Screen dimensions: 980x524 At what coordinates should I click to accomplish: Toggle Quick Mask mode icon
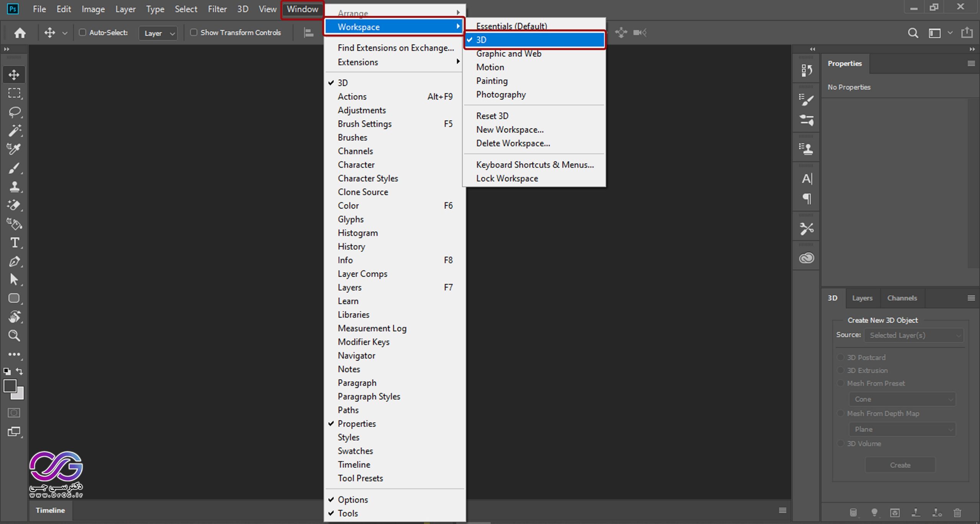(x=14, y=413)
